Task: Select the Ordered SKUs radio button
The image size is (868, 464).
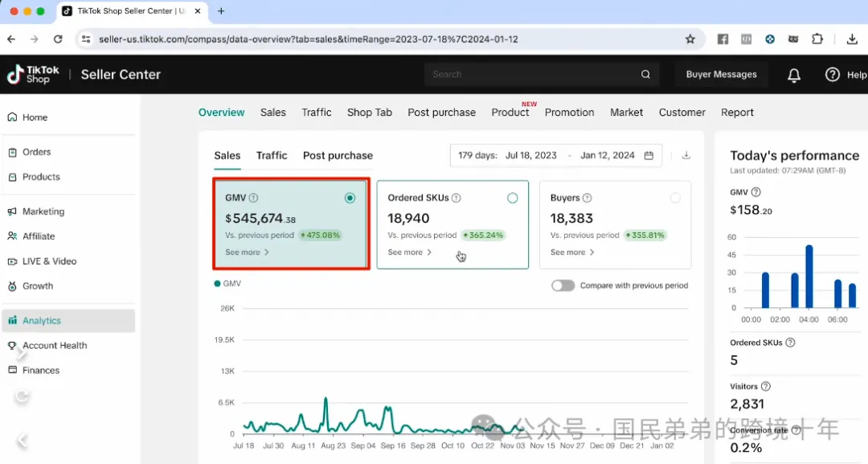Action: 511,197
